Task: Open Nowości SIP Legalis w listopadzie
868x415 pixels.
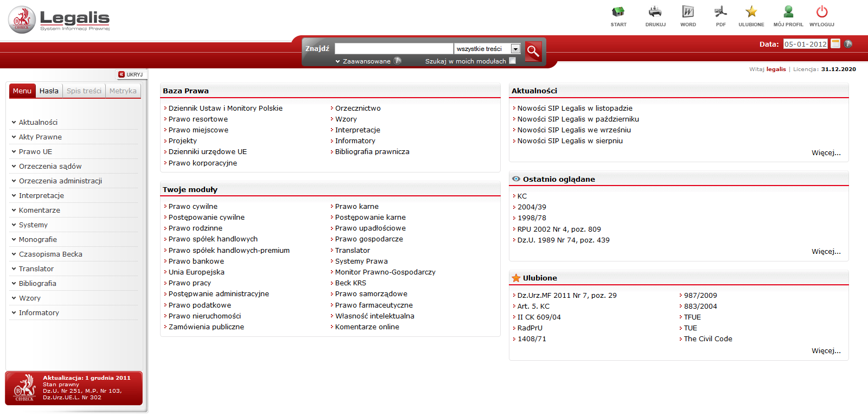Action: [x=575, y=108]
